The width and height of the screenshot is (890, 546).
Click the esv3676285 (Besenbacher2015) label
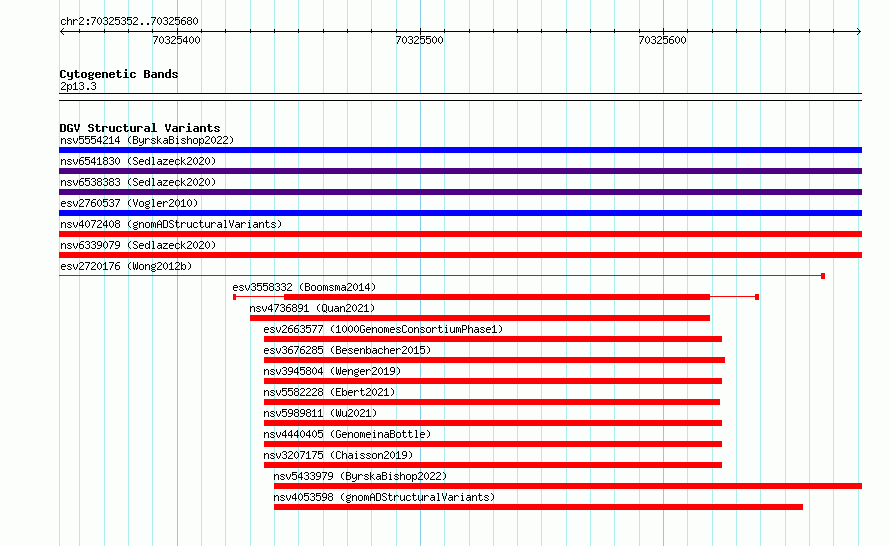tap(347, 350)
